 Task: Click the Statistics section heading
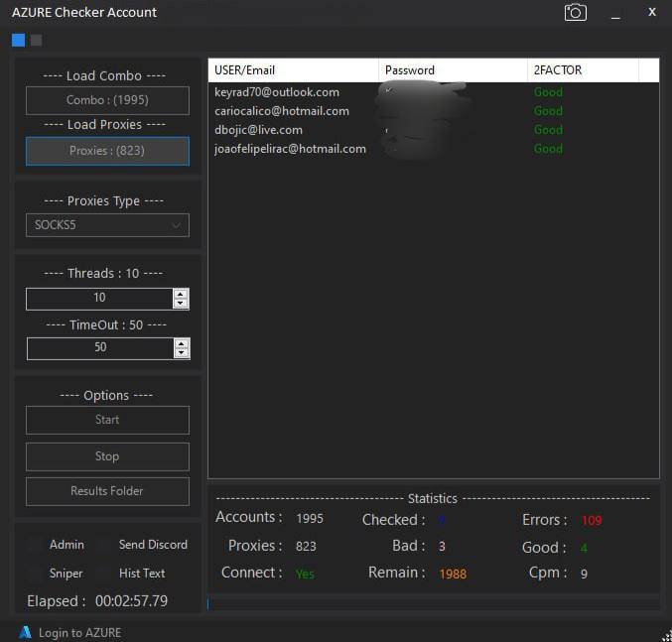pyautogui.click(x=433, y=498)
